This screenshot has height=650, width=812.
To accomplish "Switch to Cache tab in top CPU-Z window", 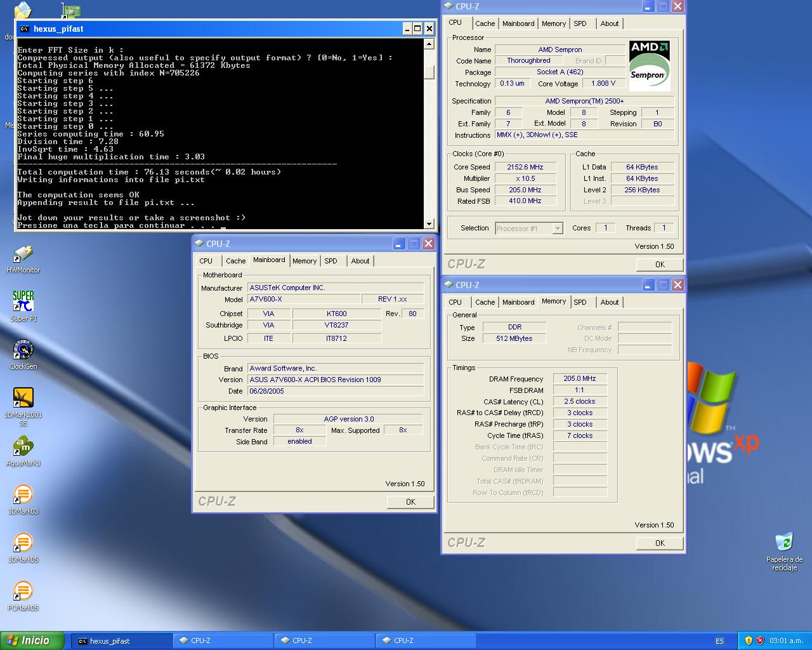I will click(485, 23).
